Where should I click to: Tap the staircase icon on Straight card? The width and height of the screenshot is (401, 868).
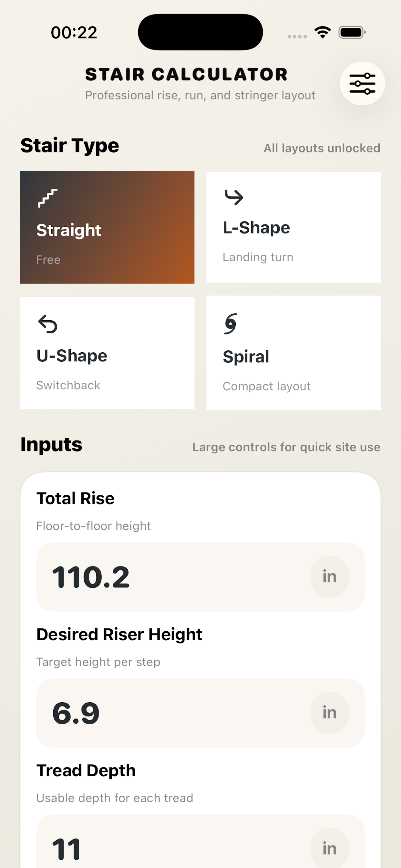(47, 198)
